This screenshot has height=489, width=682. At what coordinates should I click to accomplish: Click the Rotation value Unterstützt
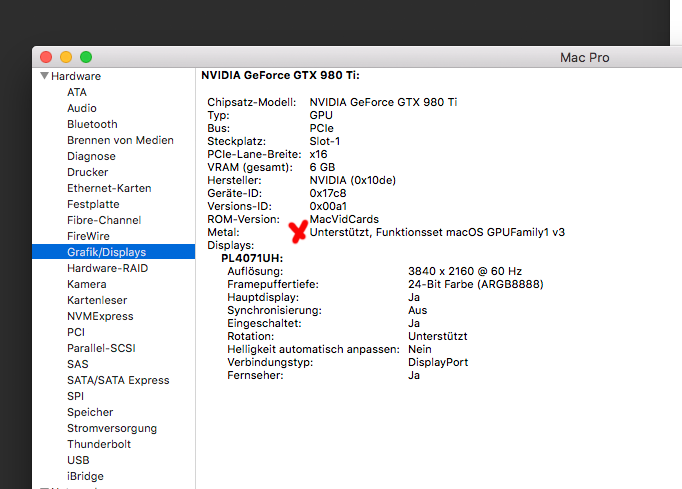tap(438, 336)
